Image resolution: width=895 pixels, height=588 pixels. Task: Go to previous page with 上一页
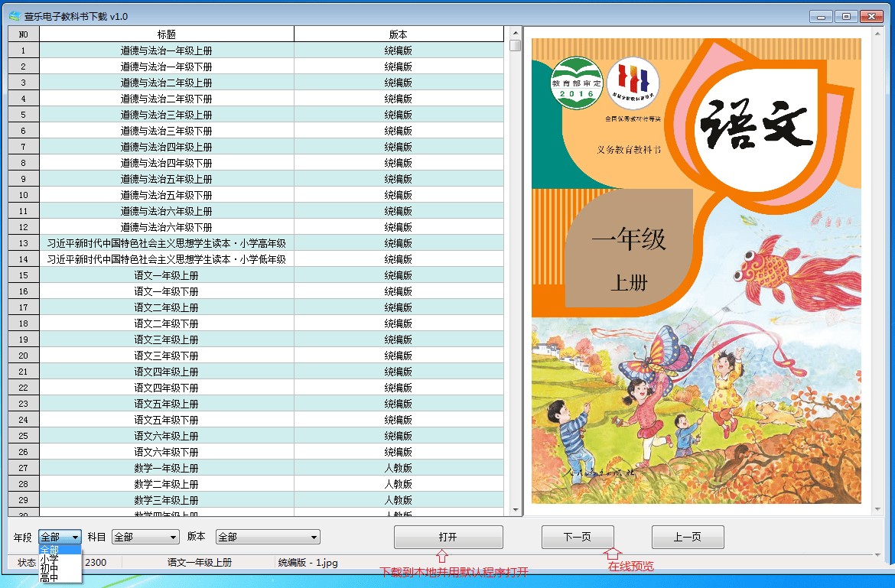point(688,537)
